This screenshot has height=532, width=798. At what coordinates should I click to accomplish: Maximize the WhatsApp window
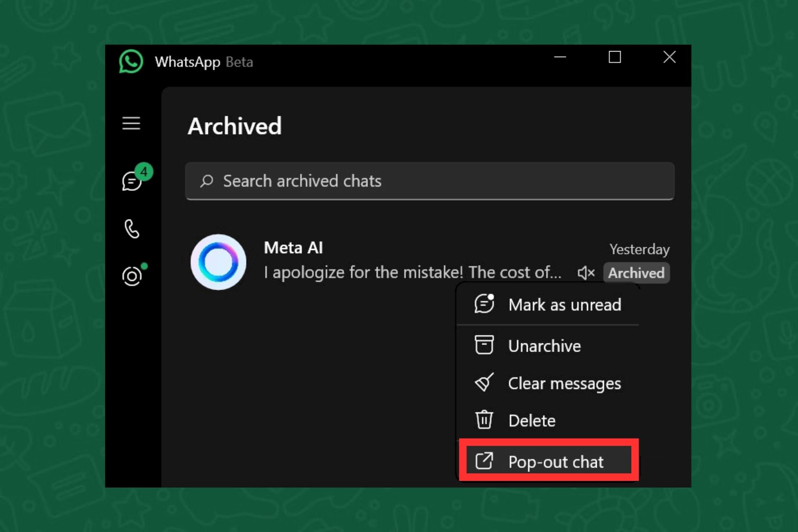[x=615, y=57]
